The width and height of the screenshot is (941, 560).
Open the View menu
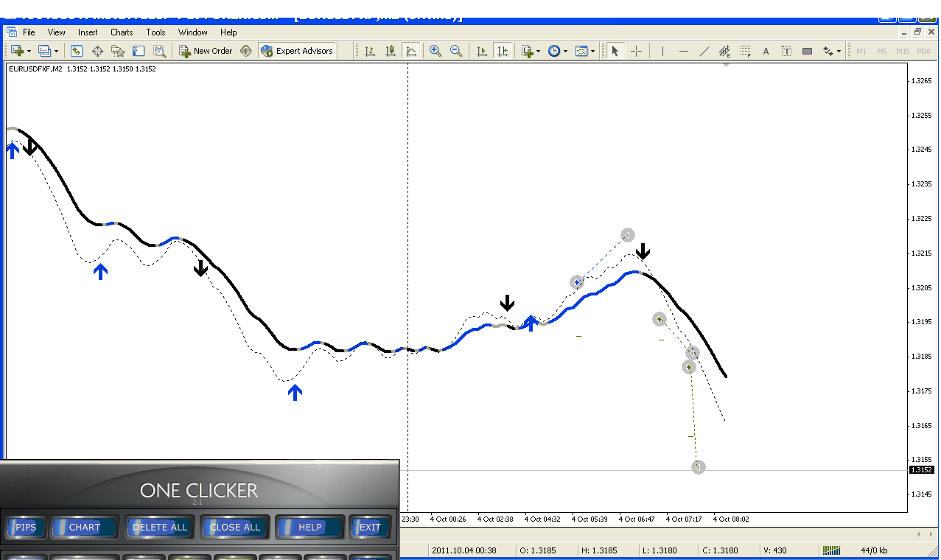point(57,32)
